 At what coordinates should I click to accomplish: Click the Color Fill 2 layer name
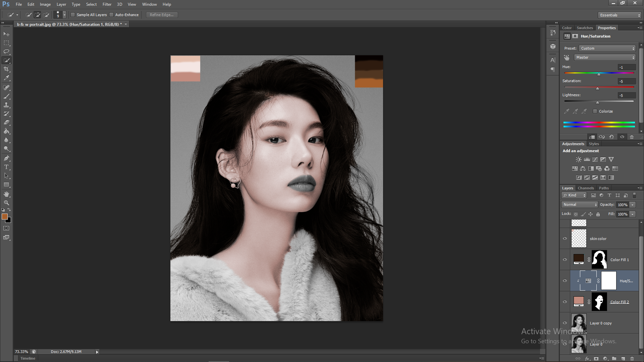tap(620, 302)
